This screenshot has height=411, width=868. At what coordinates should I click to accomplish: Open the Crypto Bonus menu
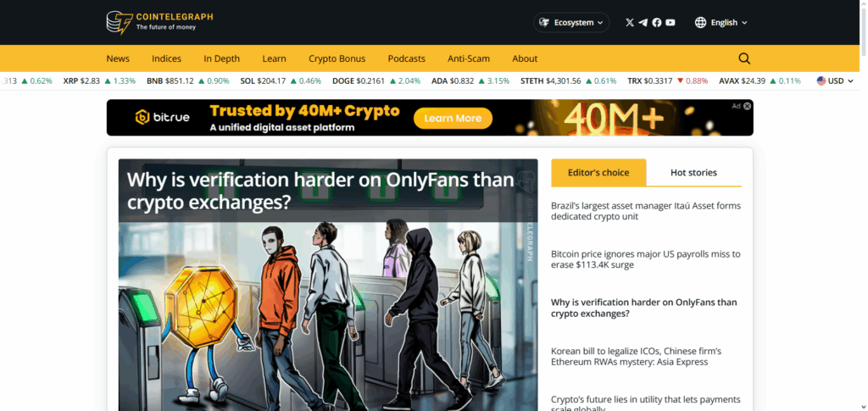(337, 58)
